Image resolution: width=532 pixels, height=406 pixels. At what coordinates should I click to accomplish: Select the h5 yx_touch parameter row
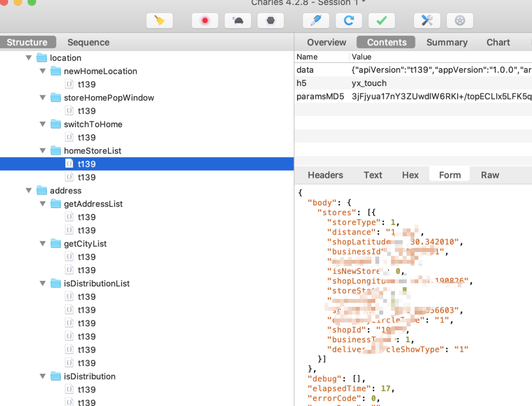click(x=413, y=83)
